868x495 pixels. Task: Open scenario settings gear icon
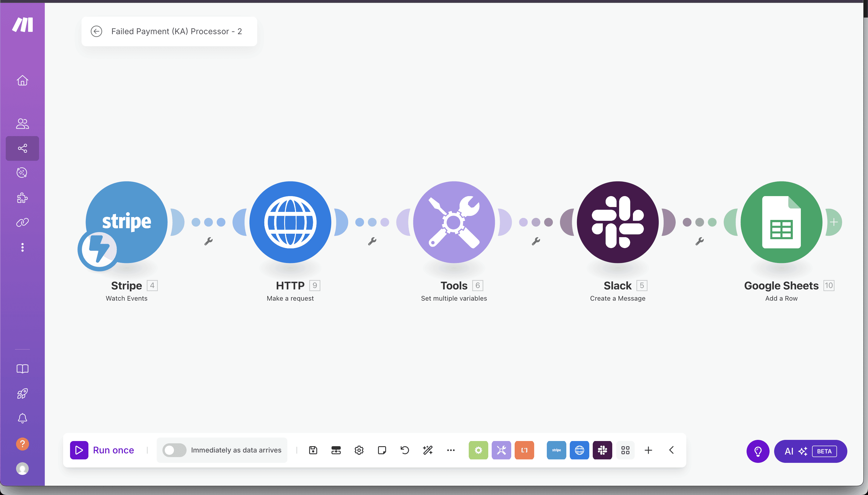(x=359, y=450)
